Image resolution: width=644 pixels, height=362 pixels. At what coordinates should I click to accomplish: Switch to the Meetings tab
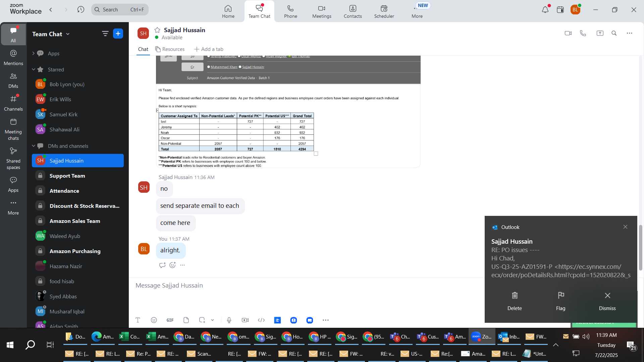322,11
